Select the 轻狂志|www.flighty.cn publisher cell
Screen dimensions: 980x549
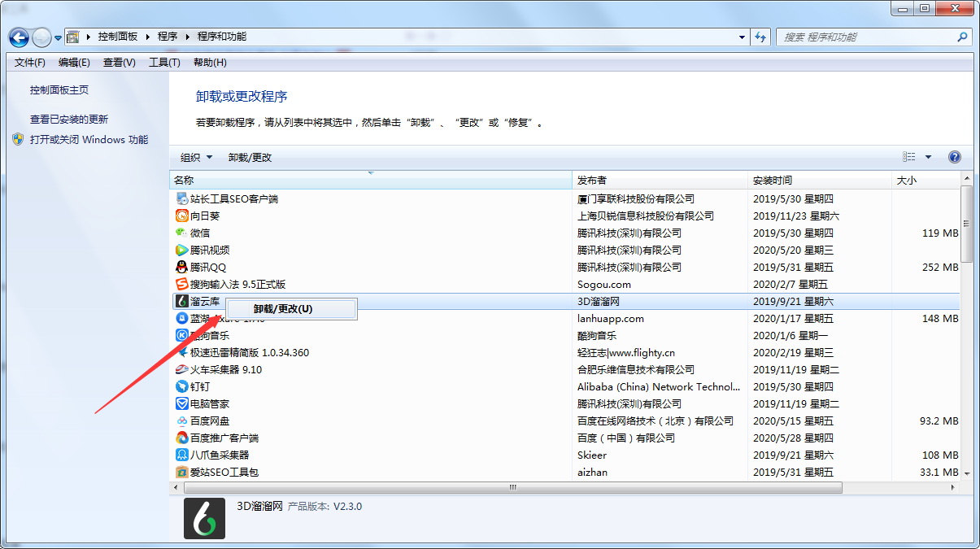tap(626, 352)
